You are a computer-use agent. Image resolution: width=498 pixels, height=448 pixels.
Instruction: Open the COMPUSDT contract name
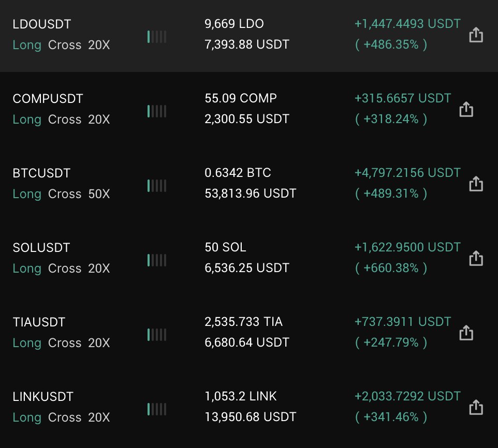tap(48, 99)
